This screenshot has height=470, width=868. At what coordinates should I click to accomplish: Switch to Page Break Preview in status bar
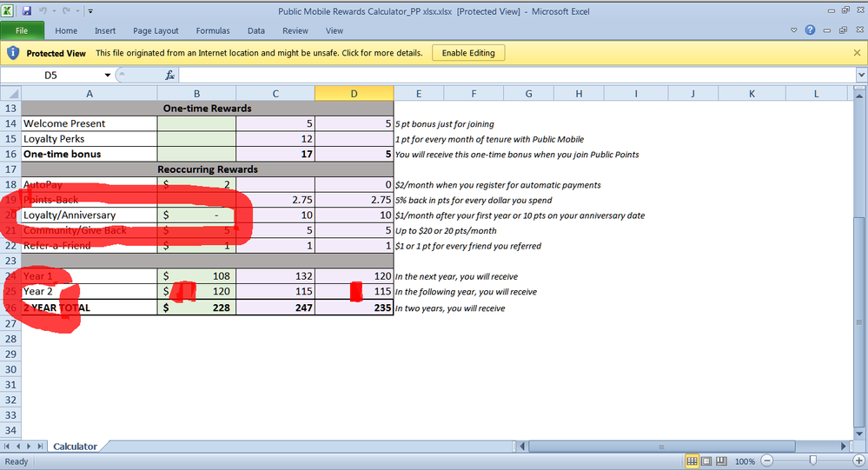pos(722,460)
